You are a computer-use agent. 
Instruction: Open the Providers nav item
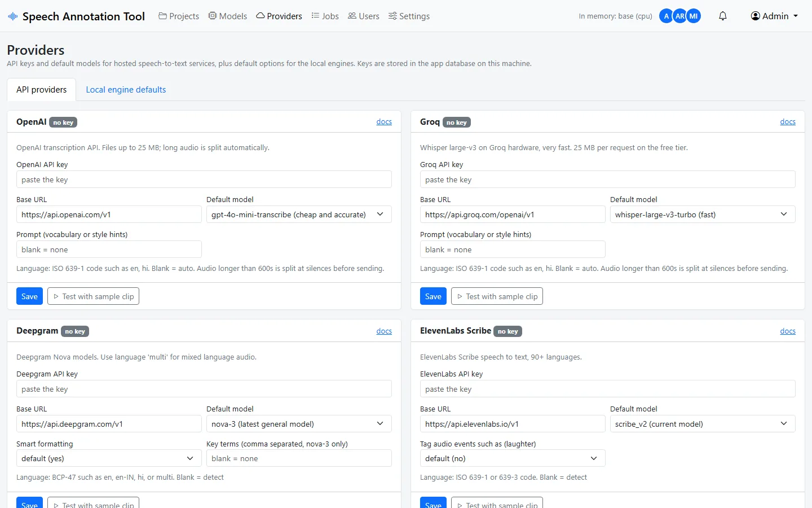click(279, 16)
